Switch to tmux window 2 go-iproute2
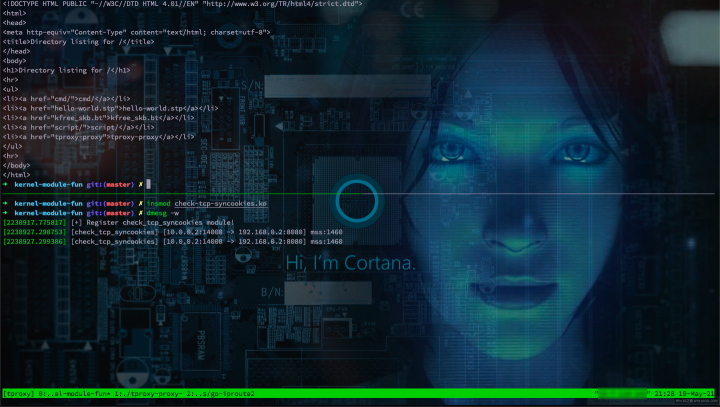Viewport: 720px width, 407px height. (222, 394)
